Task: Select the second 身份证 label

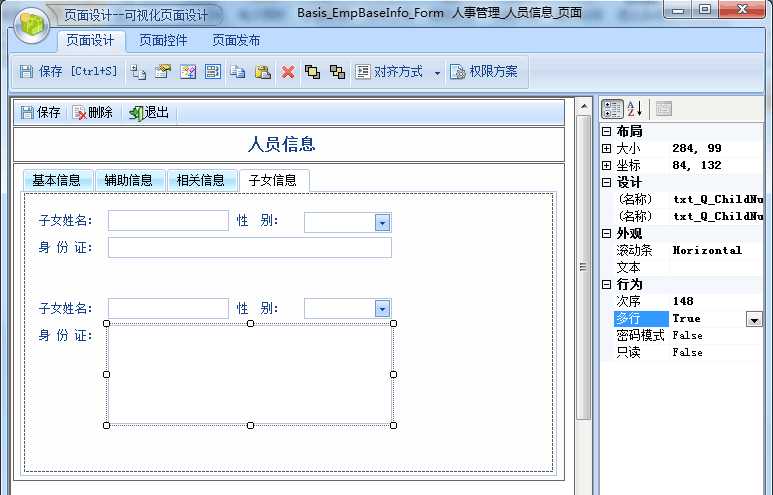Action: coord(66,336)
